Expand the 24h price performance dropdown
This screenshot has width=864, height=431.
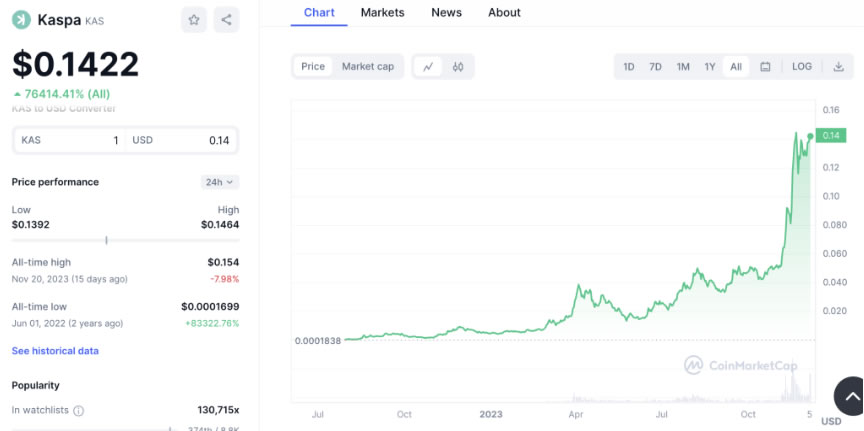pyautogui.click(x=220, y=182)
